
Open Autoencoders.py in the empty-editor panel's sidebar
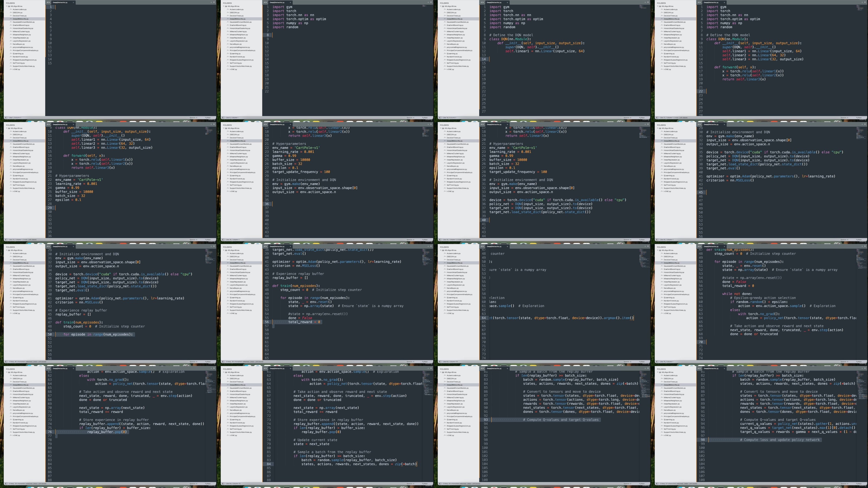(x=20, y=9)
